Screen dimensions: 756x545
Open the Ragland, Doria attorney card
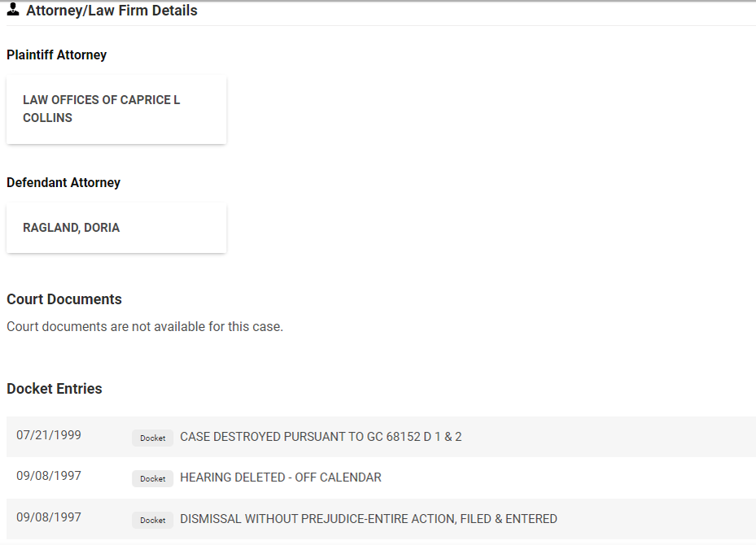click(116, 228)
